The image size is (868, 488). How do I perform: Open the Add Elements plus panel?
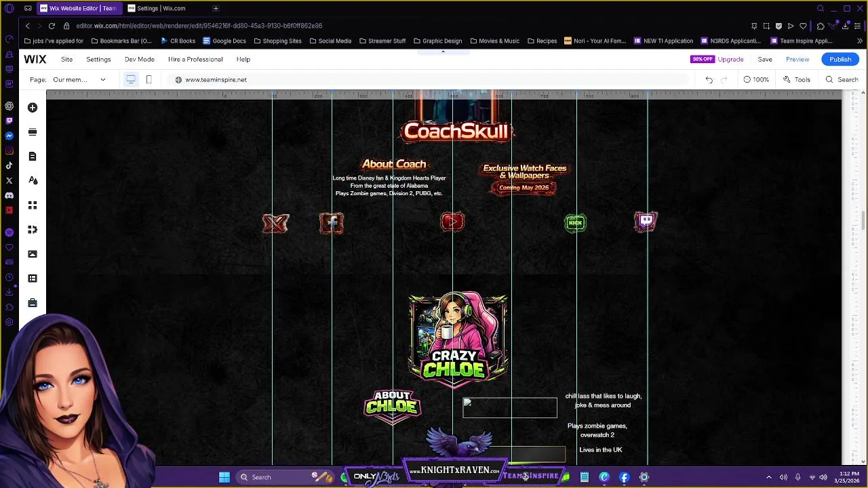point(33,108)
